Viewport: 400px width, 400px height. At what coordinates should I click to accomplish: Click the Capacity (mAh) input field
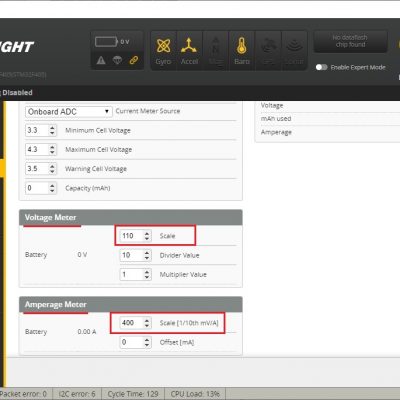(x=41, y=188)
